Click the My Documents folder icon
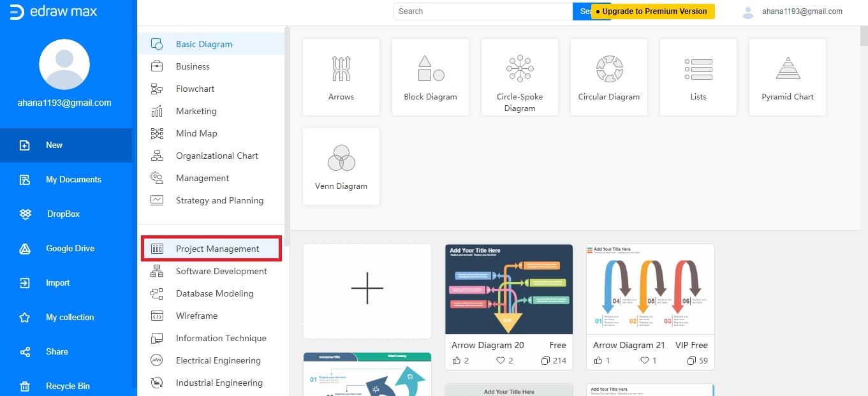The height and width of the screenshot is (396, 868). pos(25,180)
